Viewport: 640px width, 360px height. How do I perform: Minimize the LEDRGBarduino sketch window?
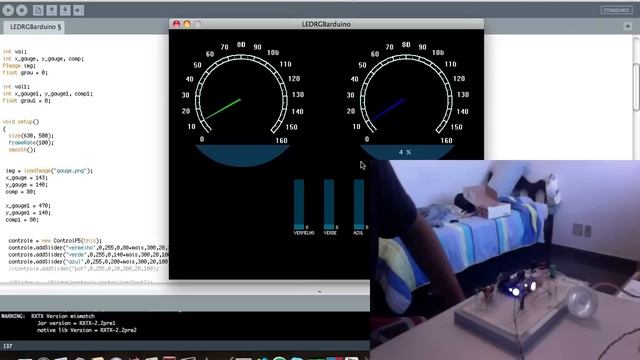tap(187, 24)
